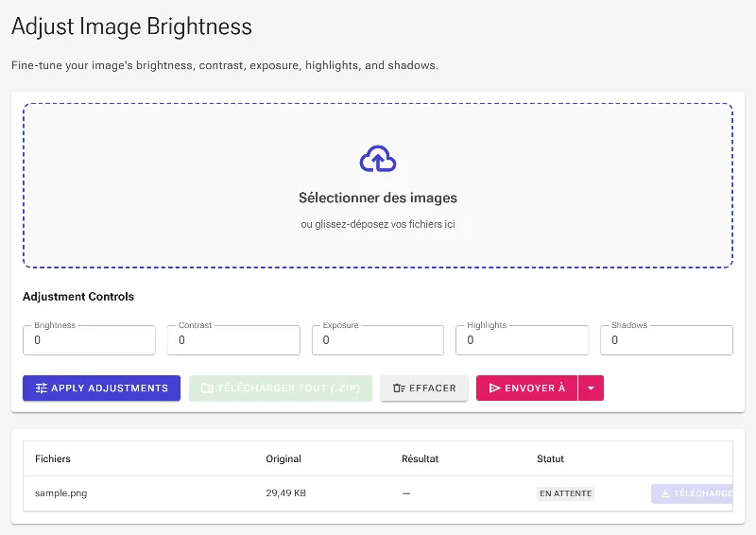Image resolution: width=756 pixels, height=535 pixels.
Task: Click the cloud upload icon
Action: [x=378, y=159]
